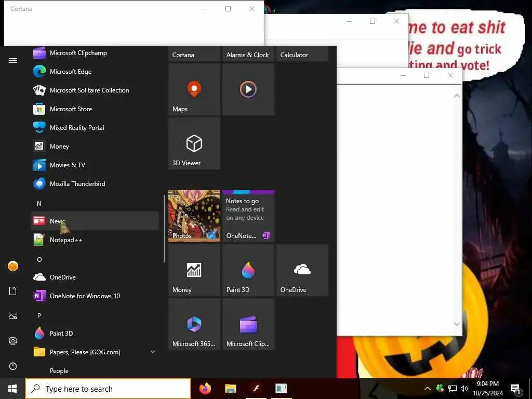Open the Pictures shortcut in Start sidebar
The width and height of the screenshot is (532, 399).
[x=13, y=316]
